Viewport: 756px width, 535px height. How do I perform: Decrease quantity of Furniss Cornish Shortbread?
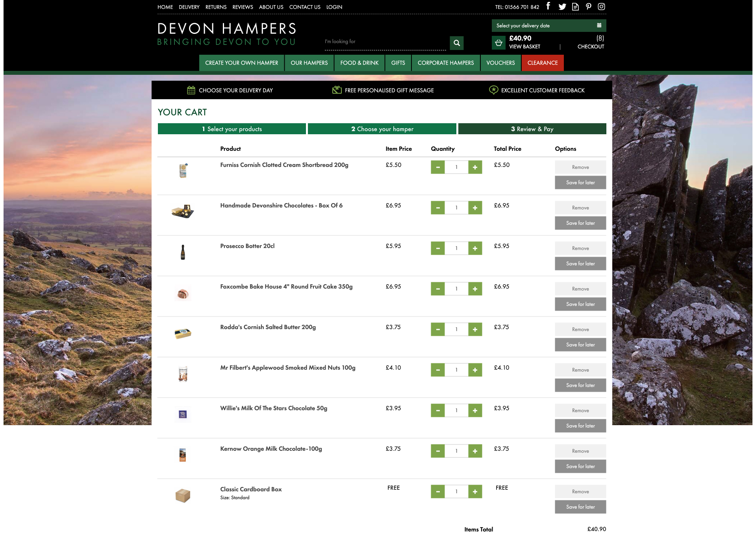point(437,167)
